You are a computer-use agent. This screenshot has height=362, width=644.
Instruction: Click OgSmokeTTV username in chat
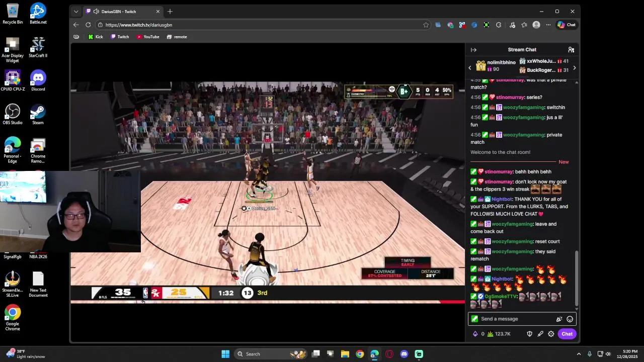(501, 296)
